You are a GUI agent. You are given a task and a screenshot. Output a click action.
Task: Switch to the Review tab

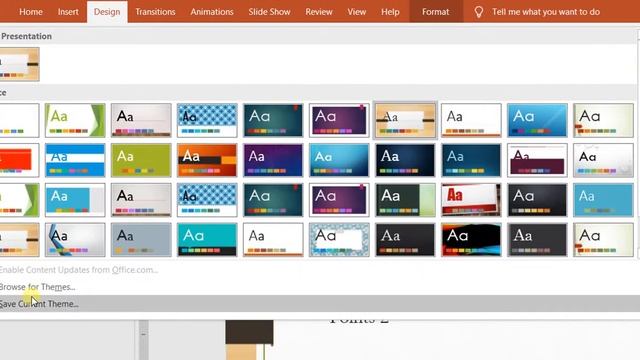coord(319,12)
